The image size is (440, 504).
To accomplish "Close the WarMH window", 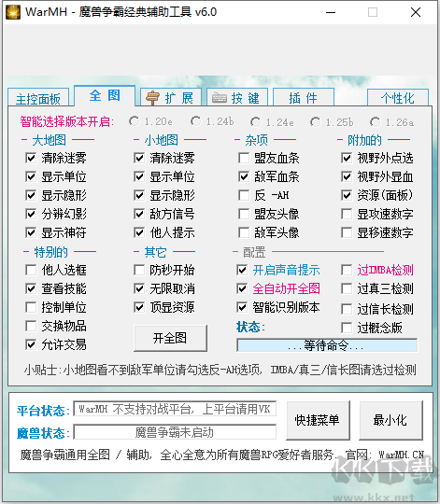I will tap(416, 12).
